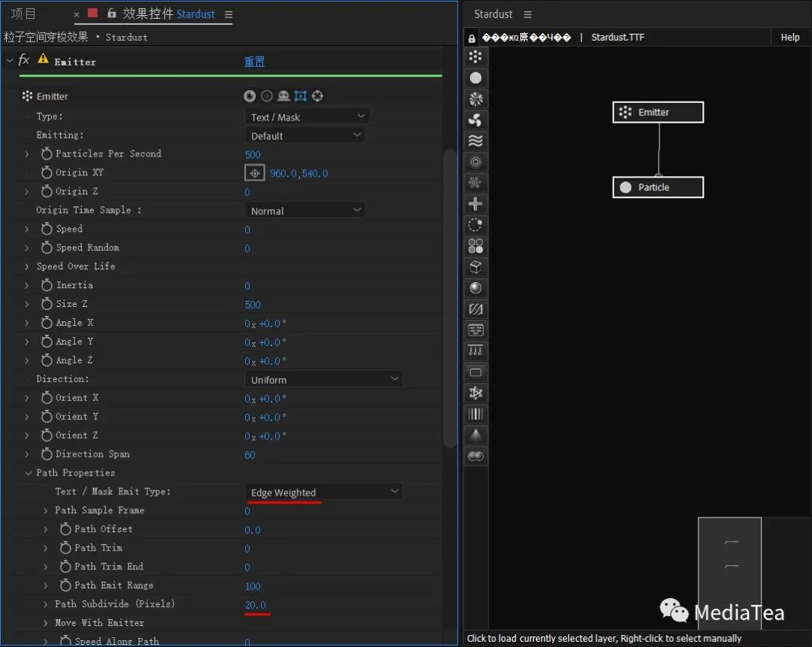Click the Particles Per Second value 500
Image resolution: width=812 pixels, height=647 pixels.
click(253, 154)
